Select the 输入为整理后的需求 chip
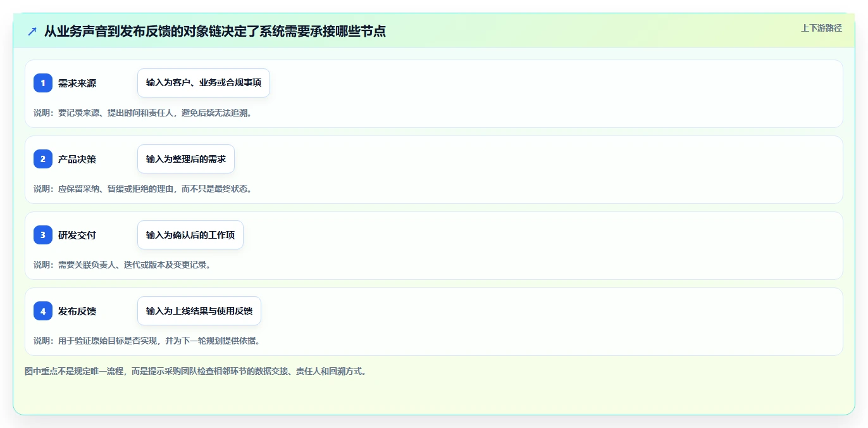The width and height of the screenshot is (868, 428). 186,159
